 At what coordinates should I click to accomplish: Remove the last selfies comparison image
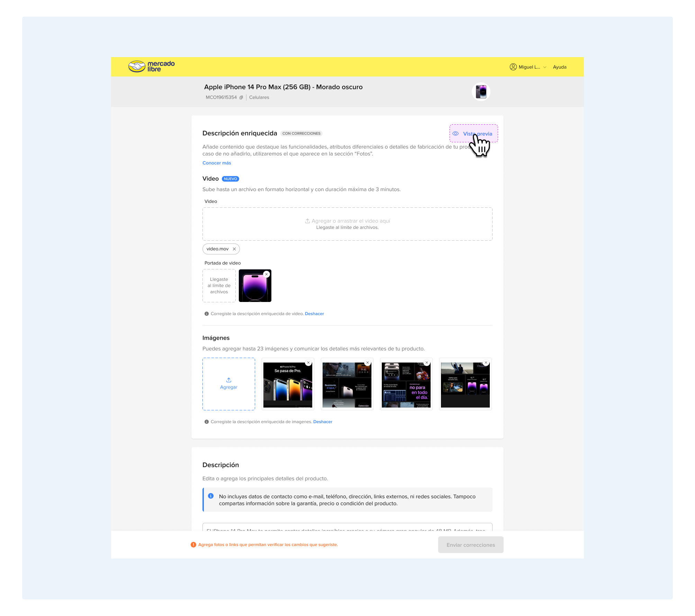486,363
